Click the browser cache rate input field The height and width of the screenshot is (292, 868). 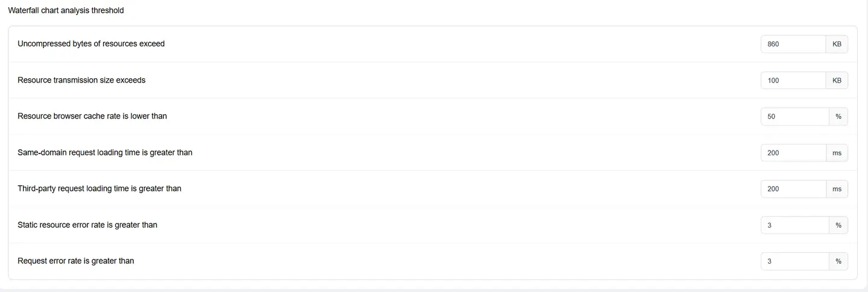pos(794,116)
